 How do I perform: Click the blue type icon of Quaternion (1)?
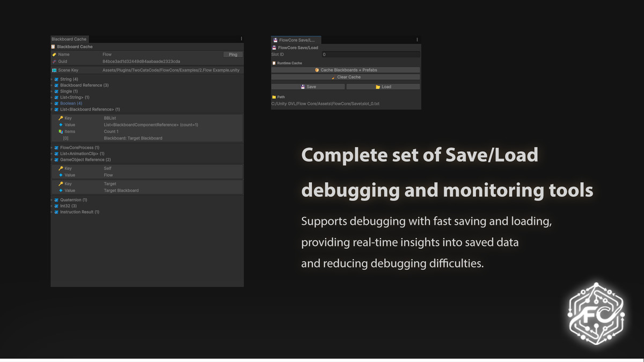coord(56,200)
